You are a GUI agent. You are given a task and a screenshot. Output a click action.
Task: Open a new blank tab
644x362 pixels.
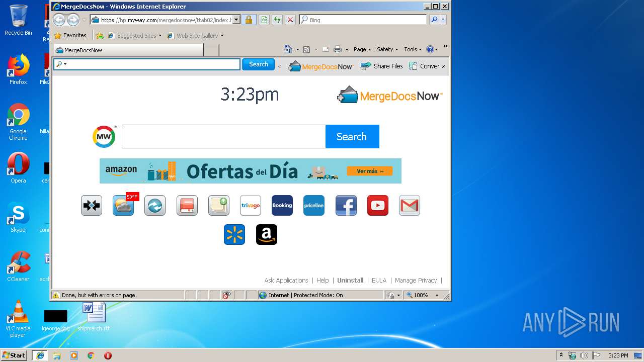coord(212,50)
